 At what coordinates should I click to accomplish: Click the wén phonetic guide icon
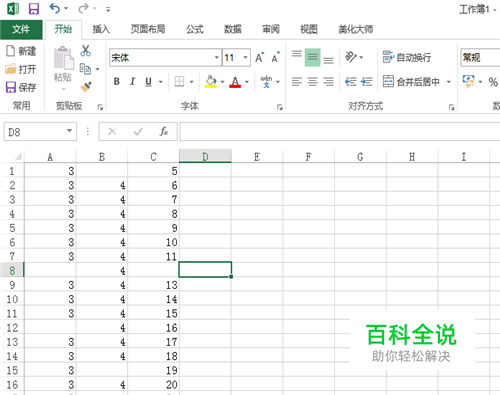(x=266, y=82)
